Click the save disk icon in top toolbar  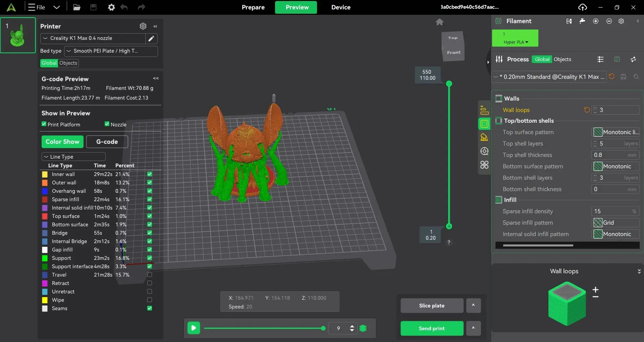tap(93, 7)
